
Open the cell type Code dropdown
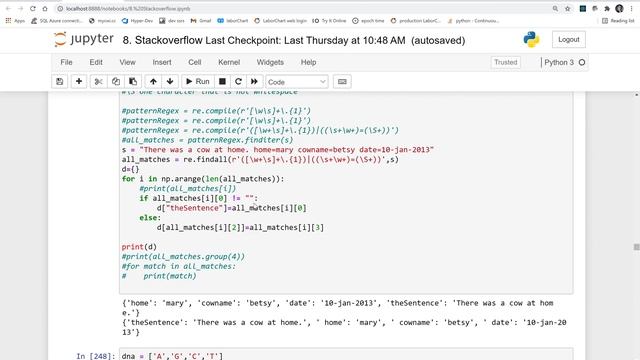297,82
